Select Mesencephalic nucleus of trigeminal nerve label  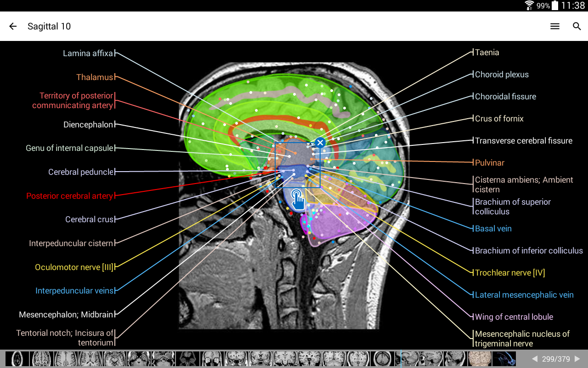[x=522, y=339]
